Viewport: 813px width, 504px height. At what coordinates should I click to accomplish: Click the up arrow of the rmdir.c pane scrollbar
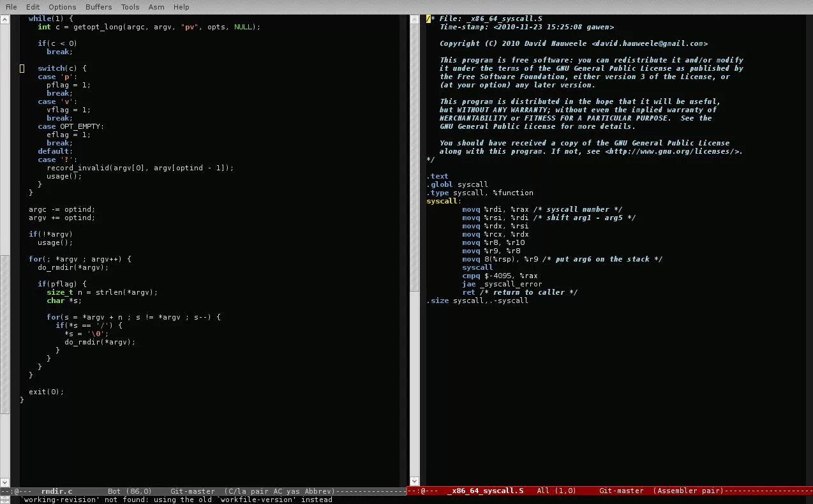4,19
